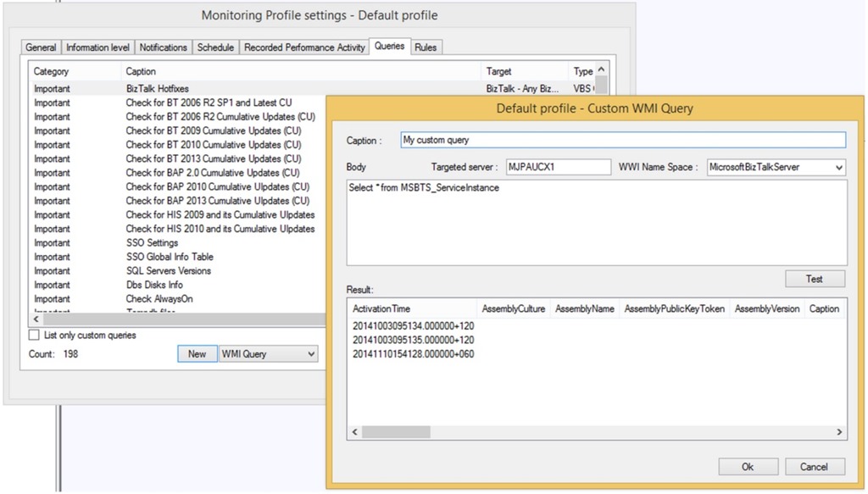Click the AssemblyCulture column header
Screen dimensions: 868x494
coord(513,308)
